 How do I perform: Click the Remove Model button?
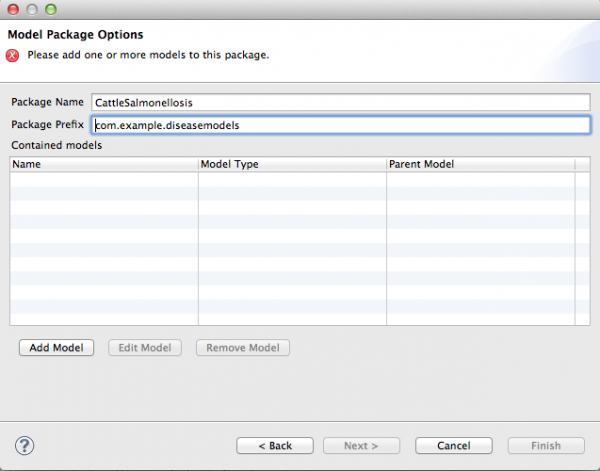pyautogui.click(x=243, y=347)
